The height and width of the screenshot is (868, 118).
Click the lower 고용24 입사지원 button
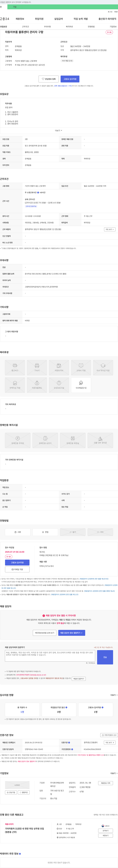tap(17, 562)
